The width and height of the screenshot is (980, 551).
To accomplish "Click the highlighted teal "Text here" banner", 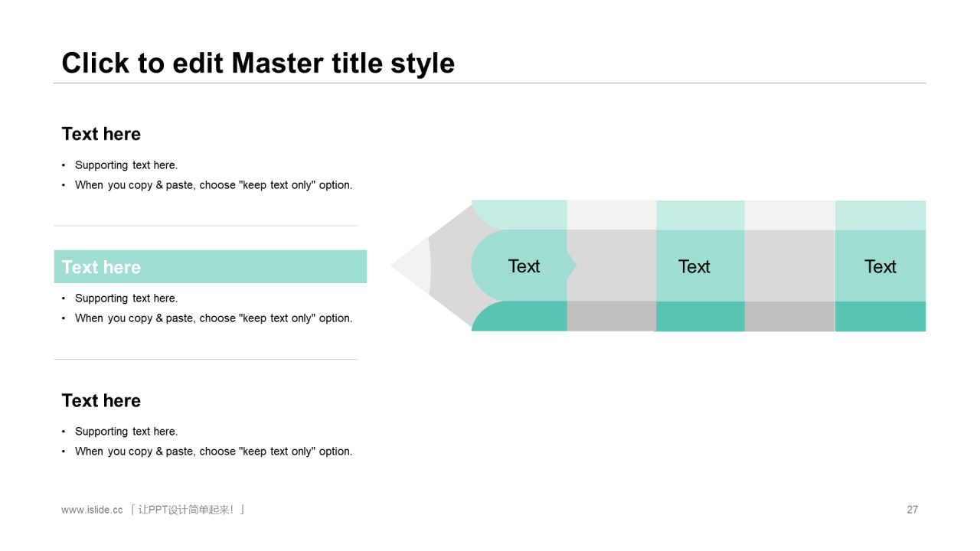I will [x=211, y=266].
